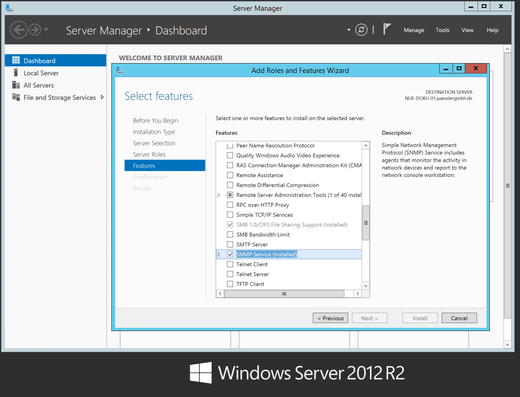Expand File and Storage Services arrow
Screen dimensions: 520x397
pos(102,97)
